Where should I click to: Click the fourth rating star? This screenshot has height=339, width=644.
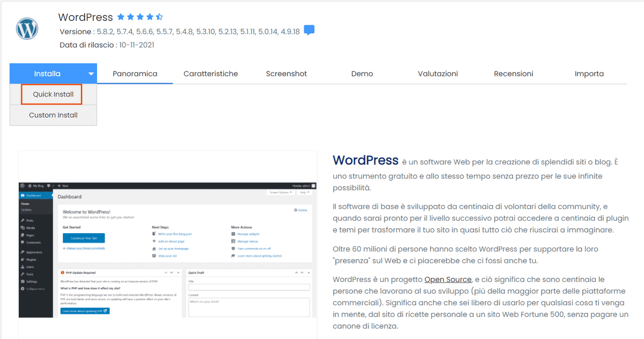coord(150,17)
